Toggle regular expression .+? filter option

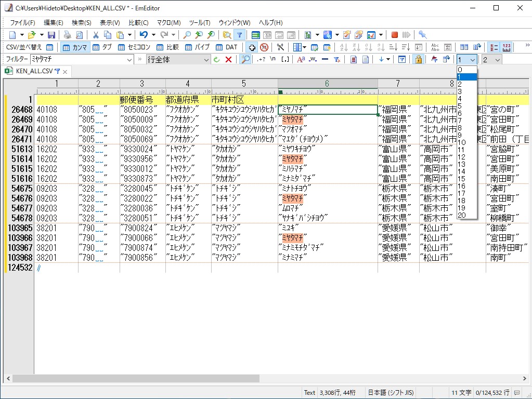(x=261, y=60)
